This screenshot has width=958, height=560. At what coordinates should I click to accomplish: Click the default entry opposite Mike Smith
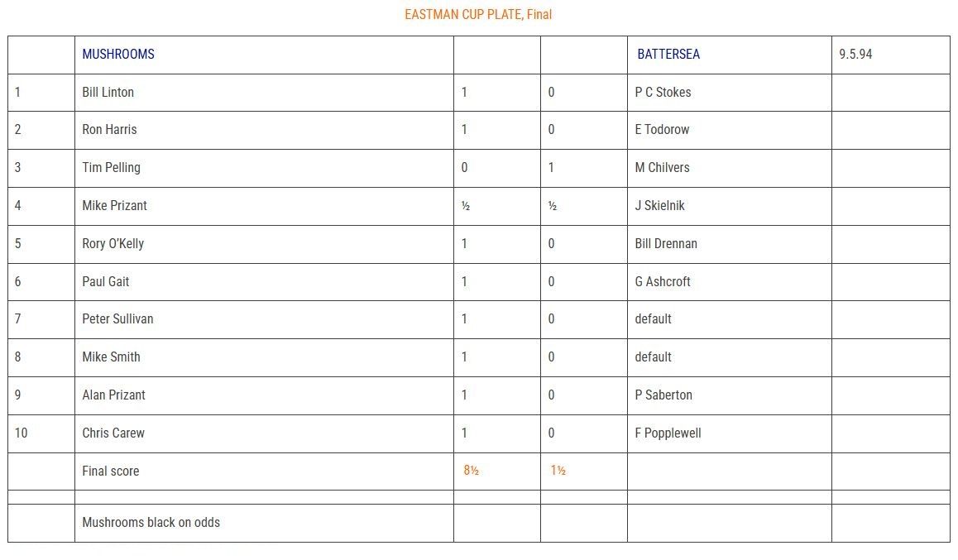pyautogui.click(x=653, y=357)
